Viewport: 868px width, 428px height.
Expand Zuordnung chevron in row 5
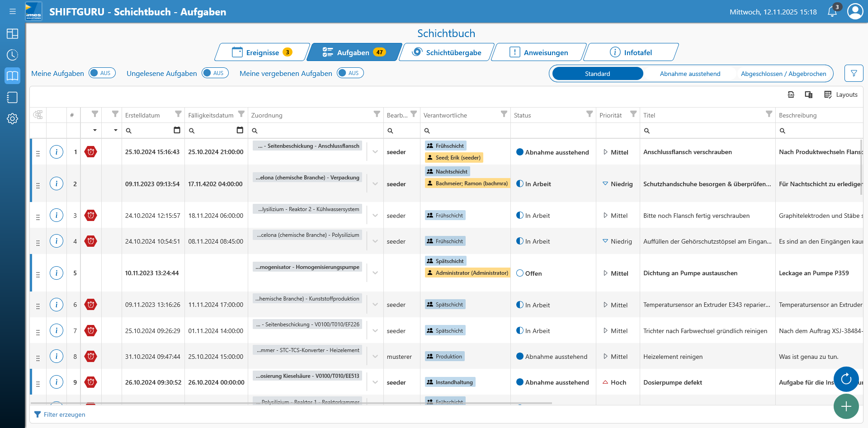point(375,273)
